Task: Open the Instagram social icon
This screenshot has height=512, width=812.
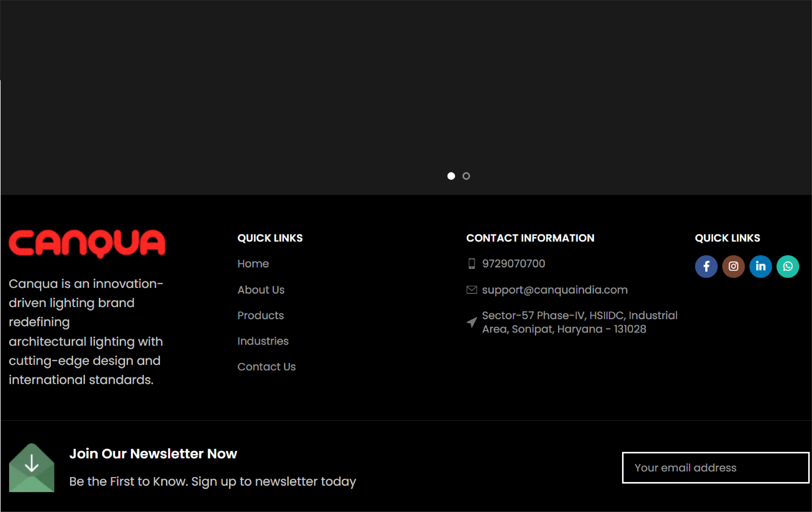Action: click(x=733, y=266)
